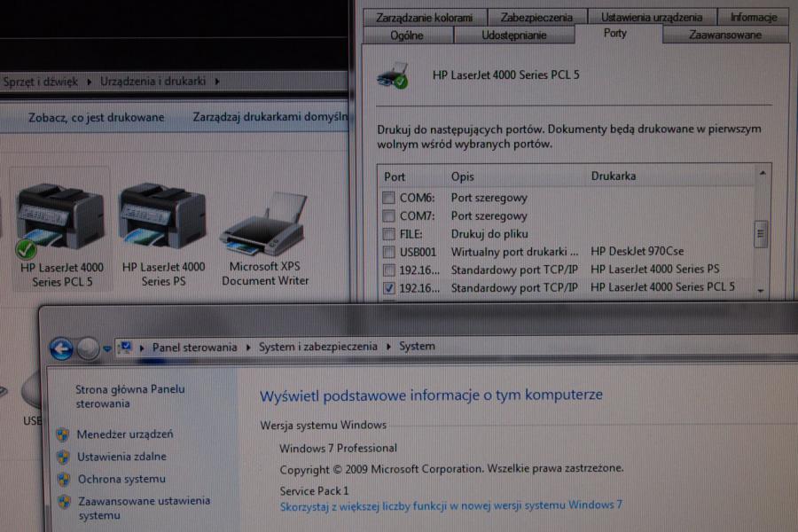Click Zarządzaj drukarkami domyślnymi toolbar button

click(x=270, y=117)
